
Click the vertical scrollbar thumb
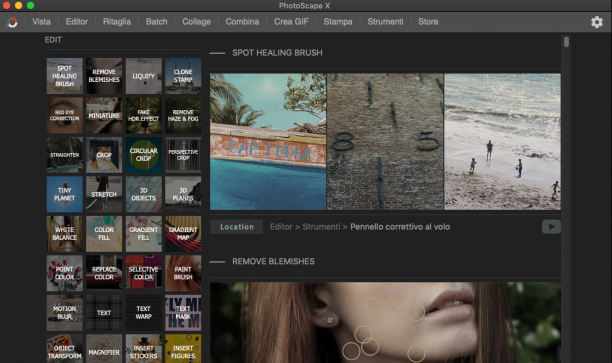[566, 42]
